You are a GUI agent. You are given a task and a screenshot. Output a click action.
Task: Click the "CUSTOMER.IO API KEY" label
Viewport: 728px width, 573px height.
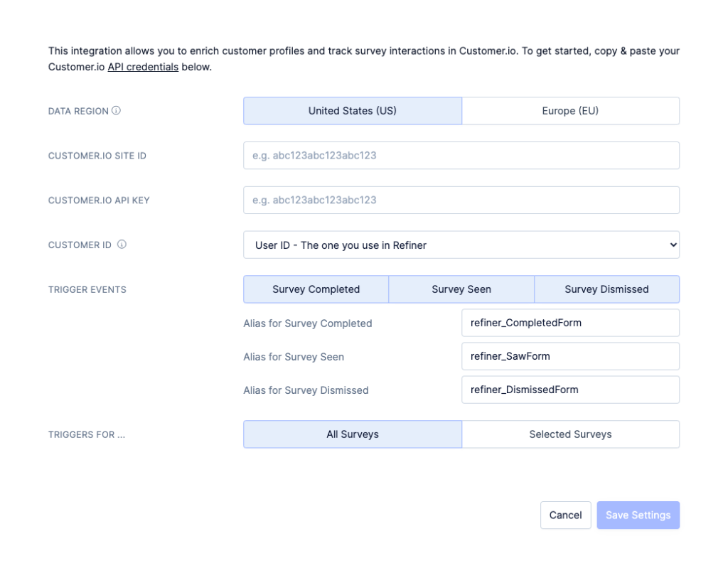[99, 200]
